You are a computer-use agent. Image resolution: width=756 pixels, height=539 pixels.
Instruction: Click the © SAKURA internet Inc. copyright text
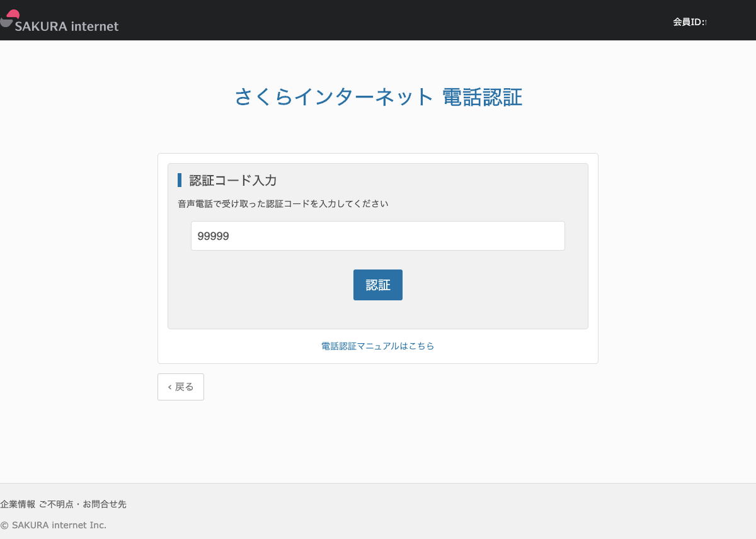54,525
